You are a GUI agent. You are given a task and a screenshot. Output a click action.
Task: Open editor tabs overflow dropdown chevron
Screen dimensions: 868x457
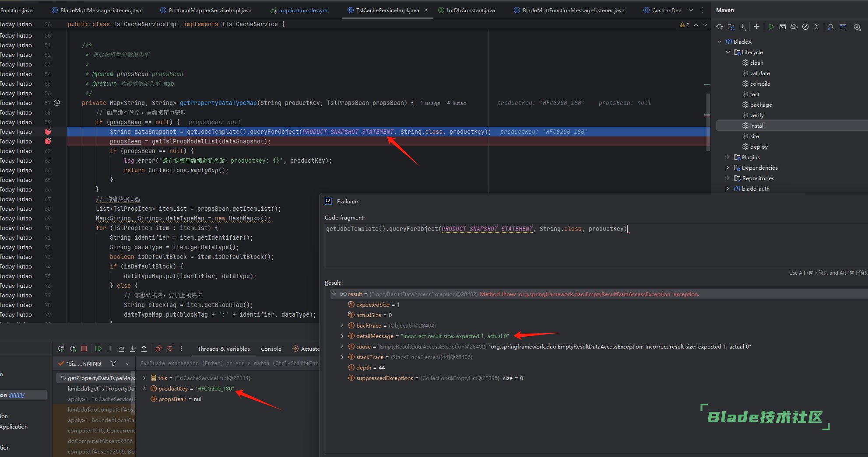point(691,10)
